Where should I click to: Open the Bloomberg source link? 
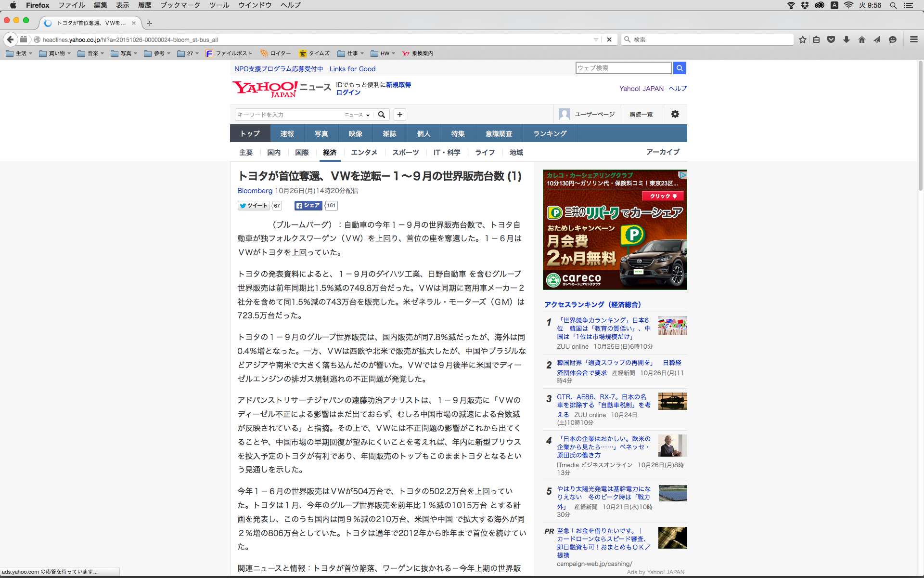[255, 191]
